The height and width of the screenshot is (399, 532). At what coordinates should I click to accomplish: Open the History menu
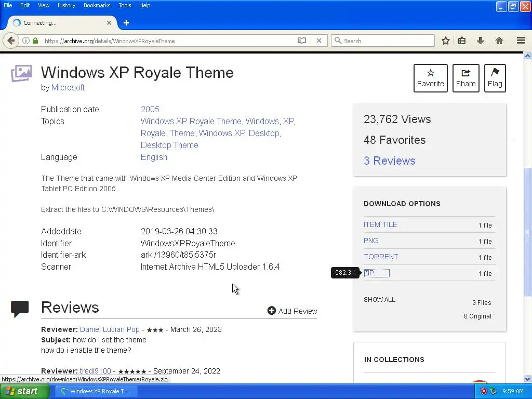click(x=66, y=5)
